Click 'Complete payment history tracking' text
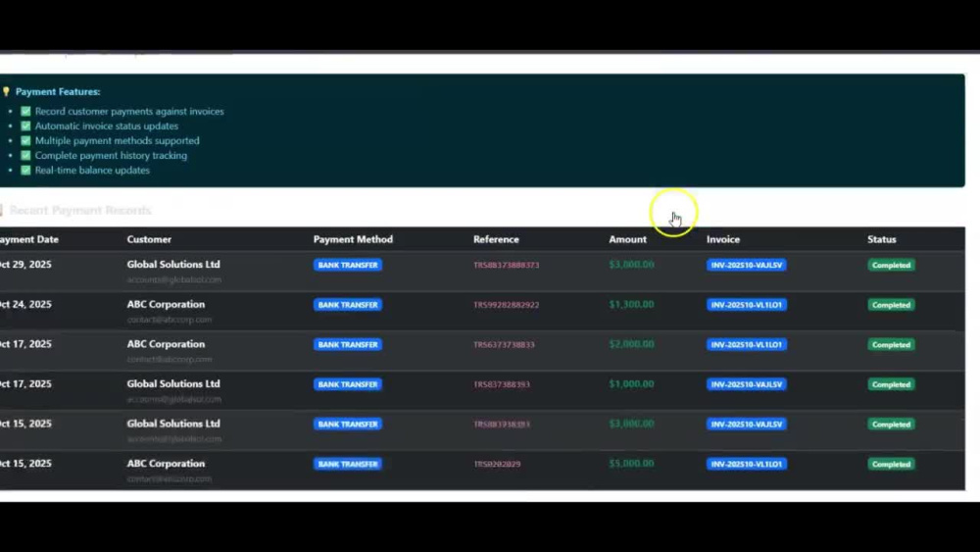Image resolution: width=980 pixels, height=552 pixels. 112,156
